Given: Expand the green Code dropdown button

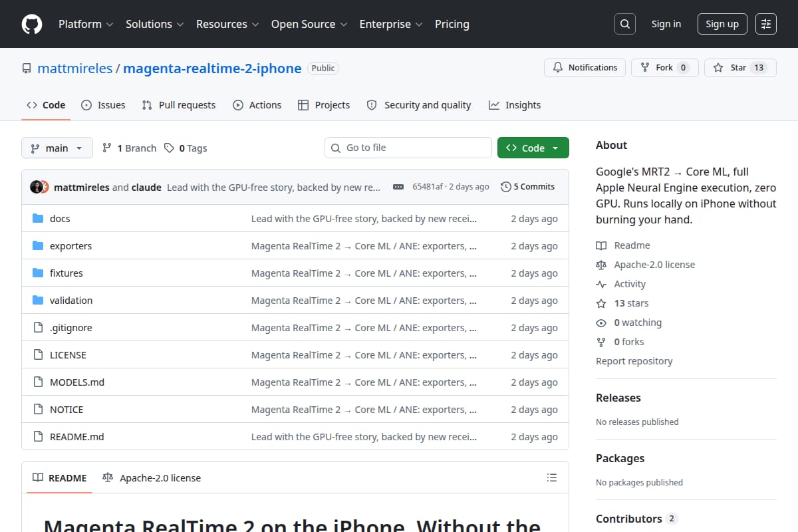Looking at the screenshot, I should click(x=533, y=148).
